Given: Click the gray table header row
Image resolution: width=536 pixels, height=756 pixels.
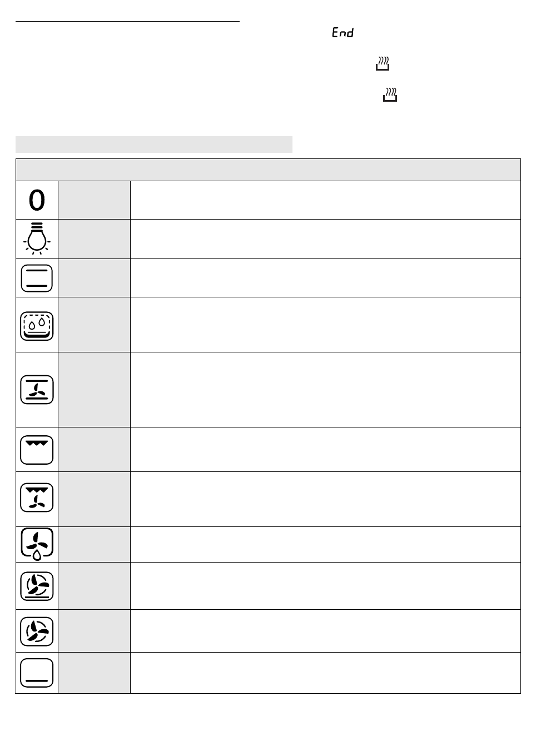Looking at the screenshot, I should point(268,170).
